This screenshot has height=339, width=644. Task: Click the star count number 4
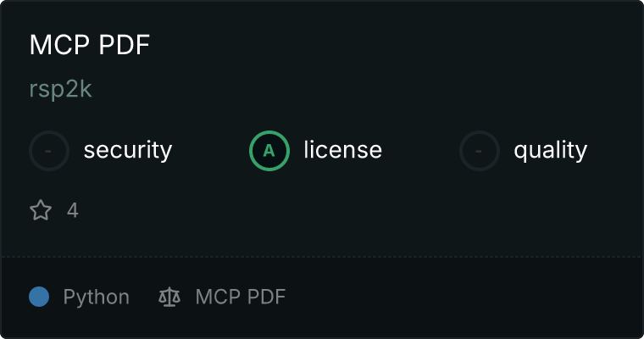(x=73, y=210)
